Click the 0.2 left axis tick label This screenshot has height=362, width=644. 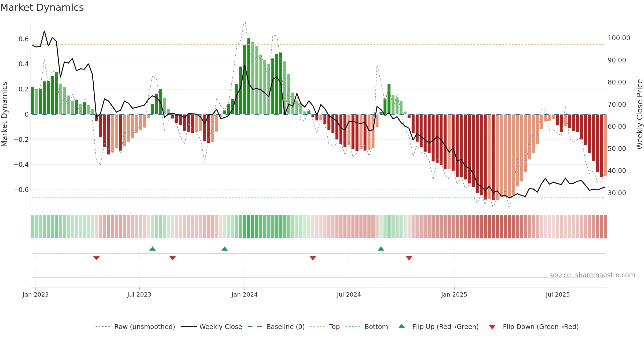click(x=24, y=89)
